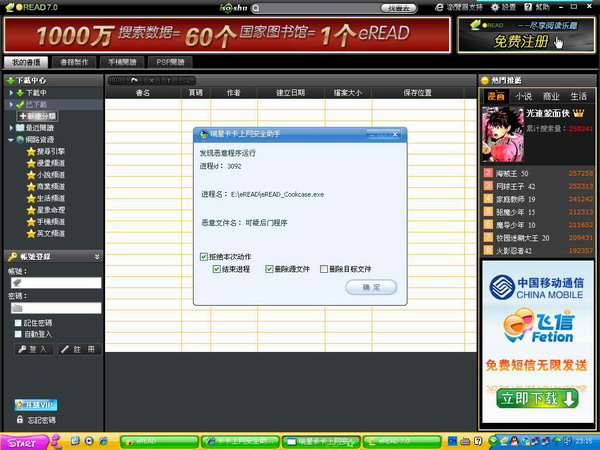Click the star icon beside 英文頻道
The image size is (600, 450).
pos(31,234)
